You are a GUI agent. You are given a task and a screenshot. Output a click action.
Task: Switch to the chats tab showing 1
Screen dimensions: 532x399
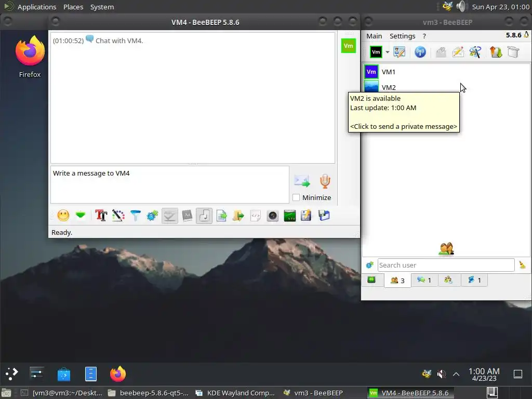[x=424, y=280]
